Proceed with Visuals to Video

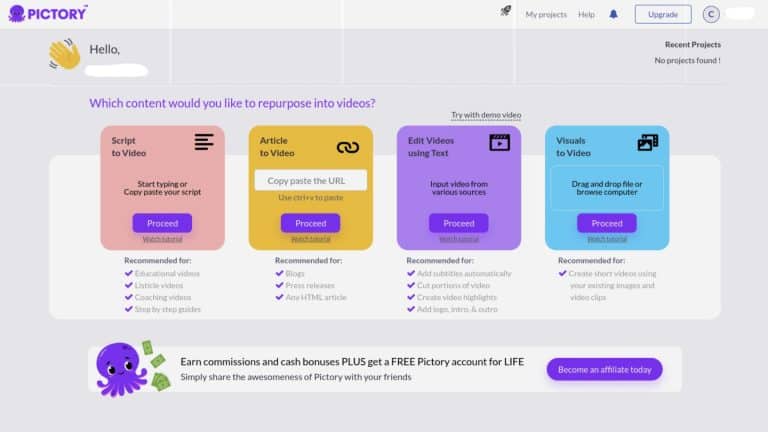click(607, 223)
